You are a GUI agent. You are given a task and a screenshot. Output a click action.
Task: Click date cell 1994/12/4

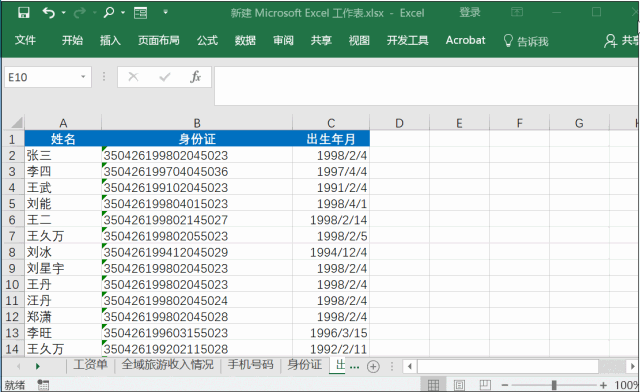tap(331, 252)
